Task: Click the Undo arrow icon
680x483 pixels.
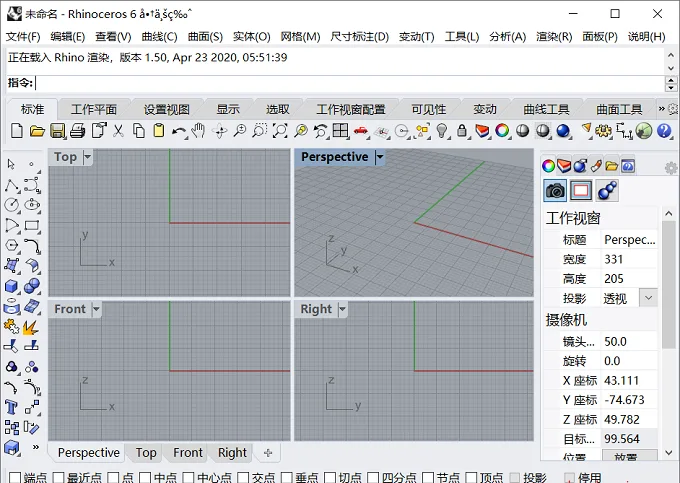Action: [x=178, y=131]
